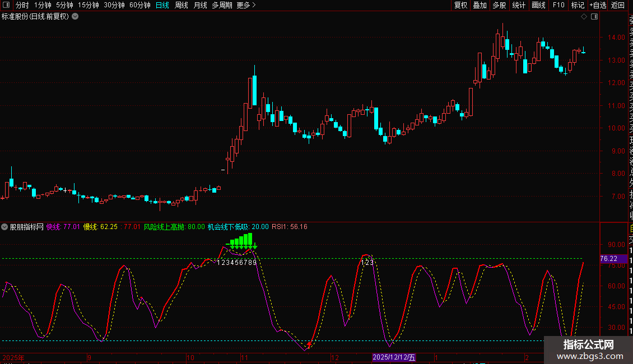Click the 2025/12/12/五 date marker

click(x=394, y=357)
